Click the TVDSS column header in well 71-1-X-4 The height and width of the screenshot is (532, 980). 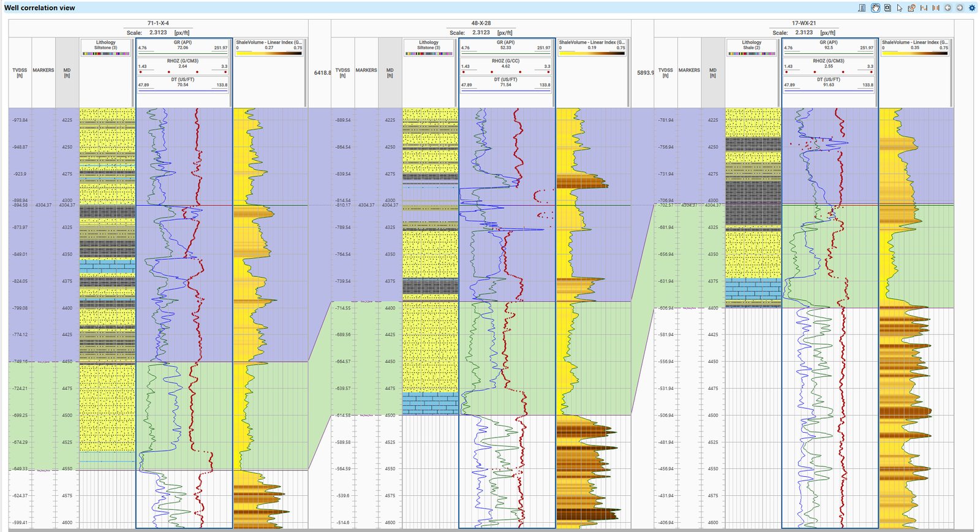point(20,72)
